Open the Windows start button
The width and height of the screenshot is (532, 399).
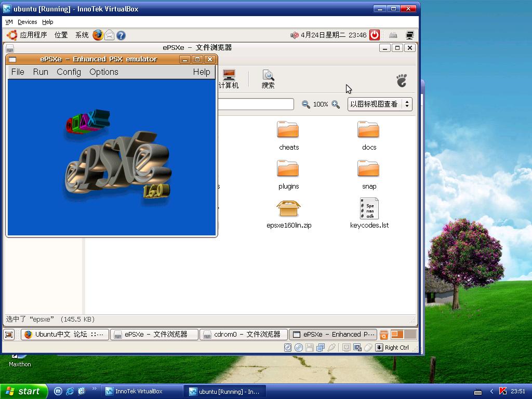tap(23, 392)
